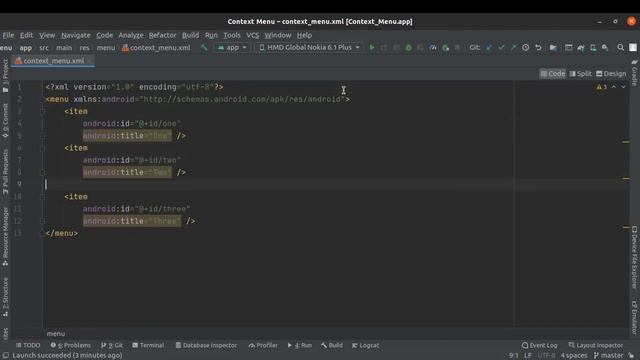Click the green Run app button
Viewport: 640px width, 360px height.
click(372, 48)
